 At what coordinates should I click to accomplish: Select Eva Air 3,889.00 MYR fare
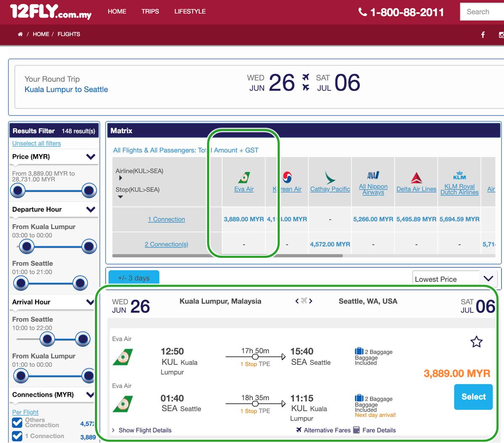point(244,219)
